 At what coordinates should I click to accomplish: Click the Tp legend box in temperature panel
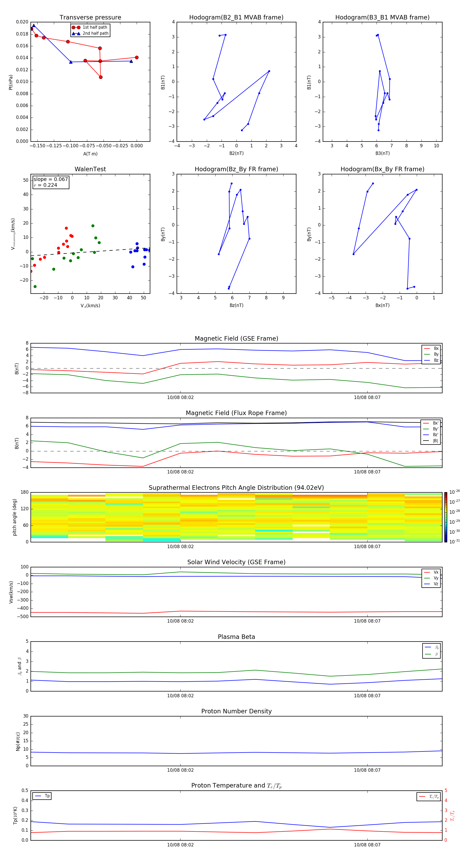[42, 796]
